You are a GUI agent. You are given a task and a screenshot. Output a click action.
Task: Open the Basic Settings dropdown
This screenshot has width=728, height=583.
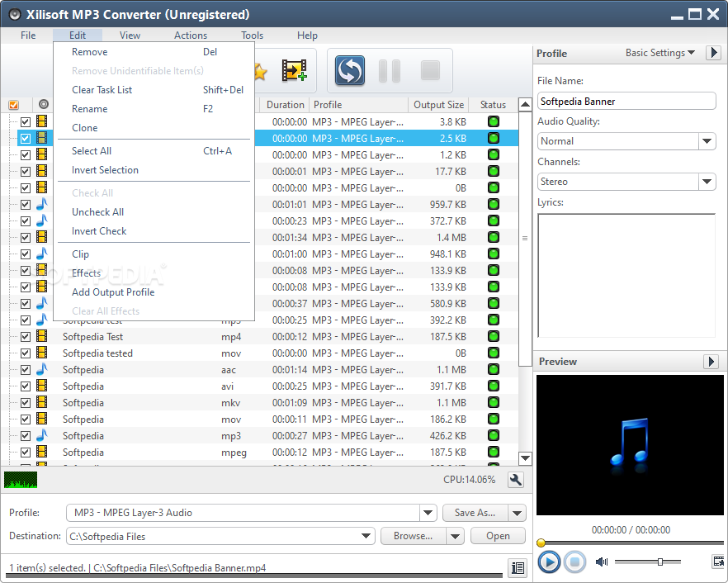tap(659, 53)
